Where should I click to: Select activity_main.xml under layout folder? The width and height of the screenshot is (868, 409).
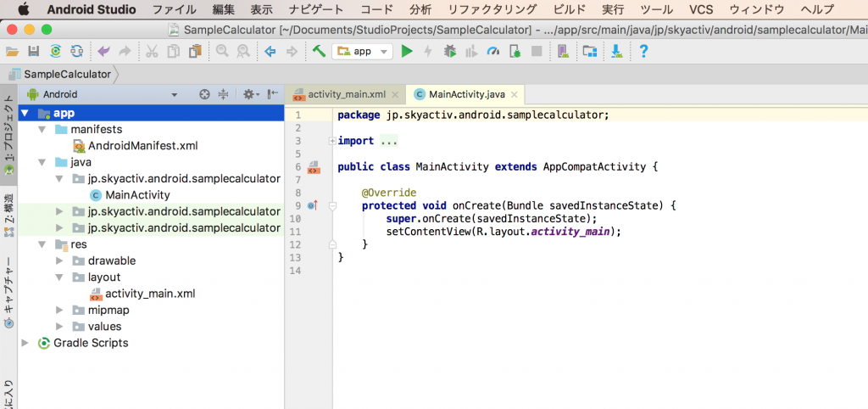point(150,294)
